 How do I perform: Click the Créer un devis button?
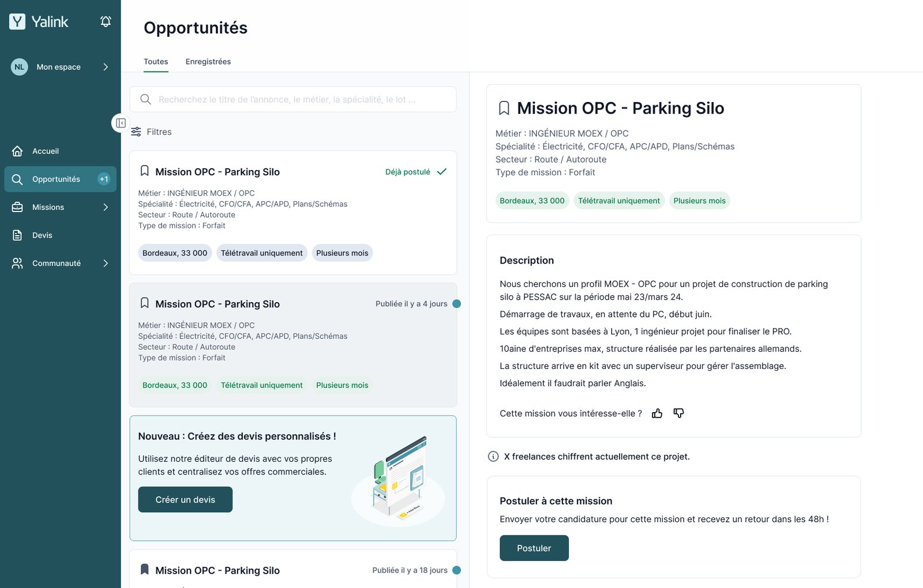pos(185,499)
